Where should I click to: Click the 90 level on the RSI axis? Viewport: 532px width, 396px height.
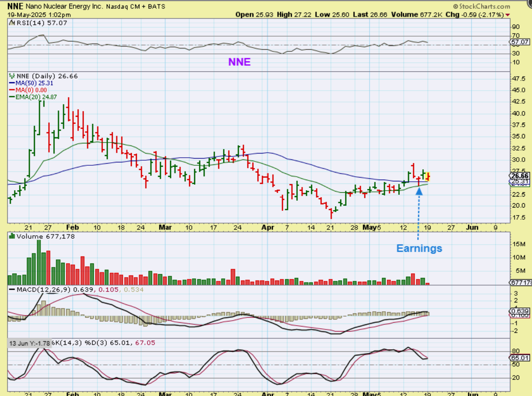[x=516, y=27]
